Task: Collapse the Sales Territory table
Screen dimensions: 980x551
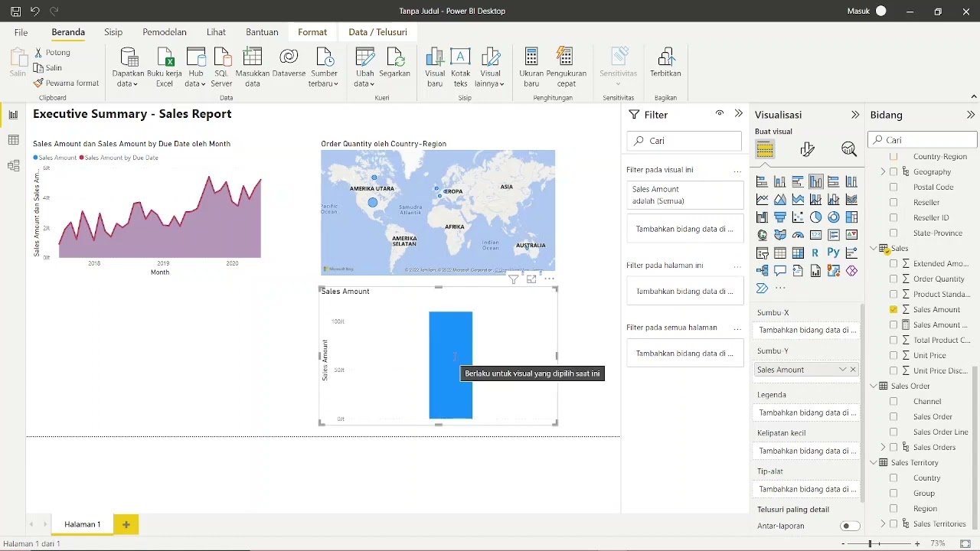Action: pos(874,462)
